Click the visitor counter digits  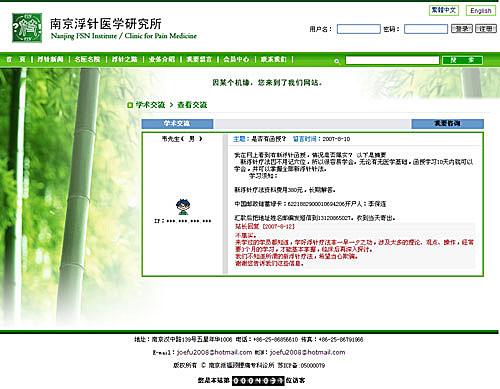pyautogui.click(x=258, y=380)
